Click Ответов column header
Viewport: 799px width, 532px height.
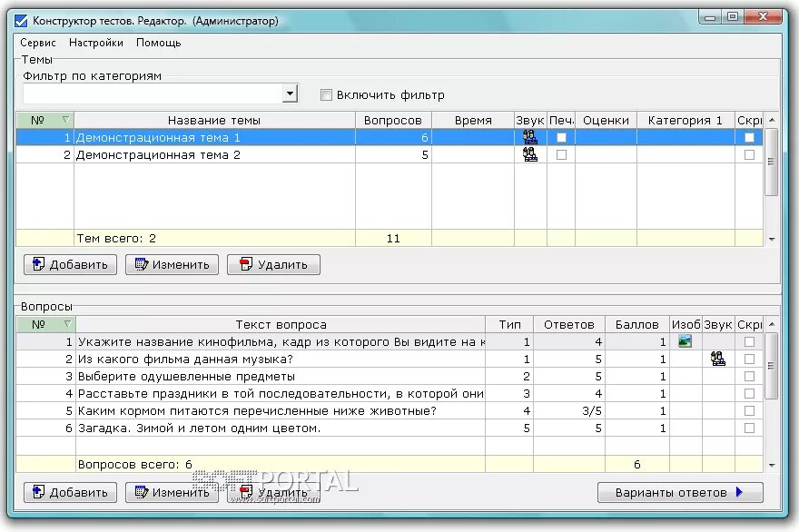tap(569, 325)
